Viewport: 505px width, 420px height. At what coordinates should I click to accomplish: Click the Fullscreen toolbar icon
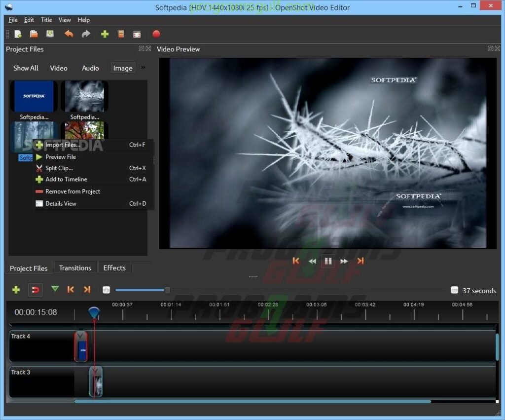point(137,34)
